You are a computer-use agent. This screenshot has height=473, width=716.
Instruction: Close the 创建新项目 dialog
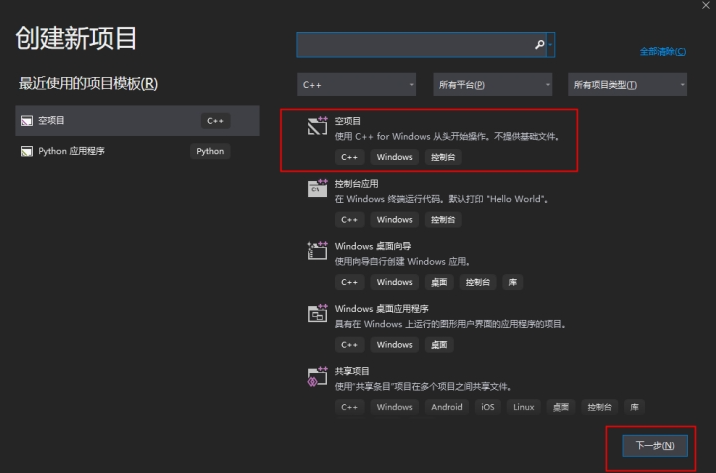(706, 5)
